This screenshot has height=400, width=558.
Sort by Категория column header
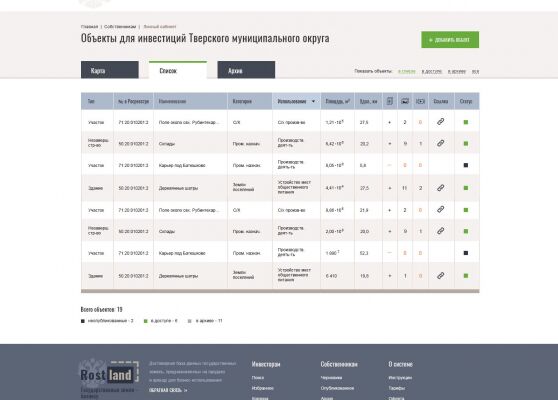point(242,101)
